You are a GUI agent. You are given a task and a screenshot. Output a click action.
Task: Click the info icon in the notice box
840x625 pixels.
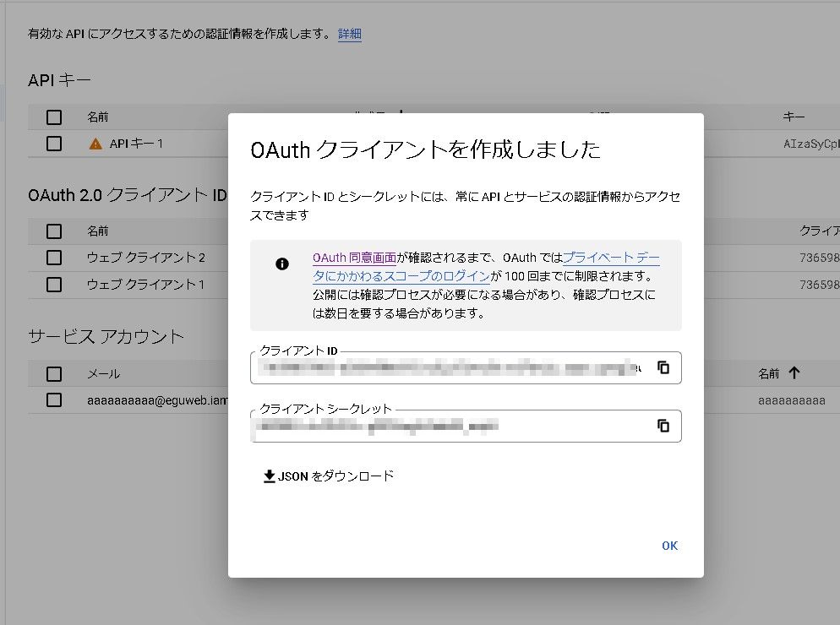point(282,264)
